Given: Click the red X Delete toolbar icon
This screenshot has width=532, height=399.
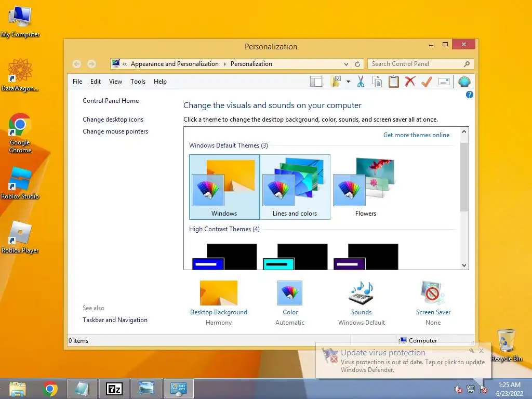Looking at the screenshot, I should click(x=410, y=82).
